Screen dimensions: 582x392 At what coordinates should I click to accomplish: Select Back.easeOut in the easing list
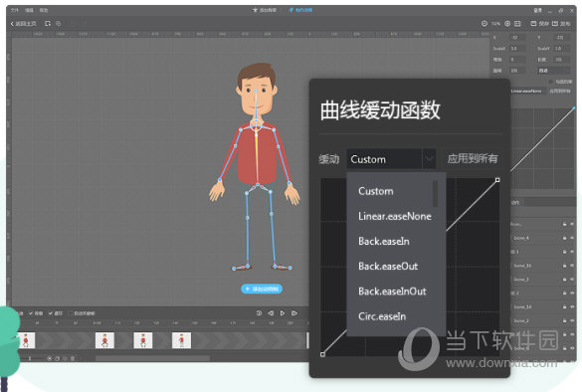[x=388, y=267]
